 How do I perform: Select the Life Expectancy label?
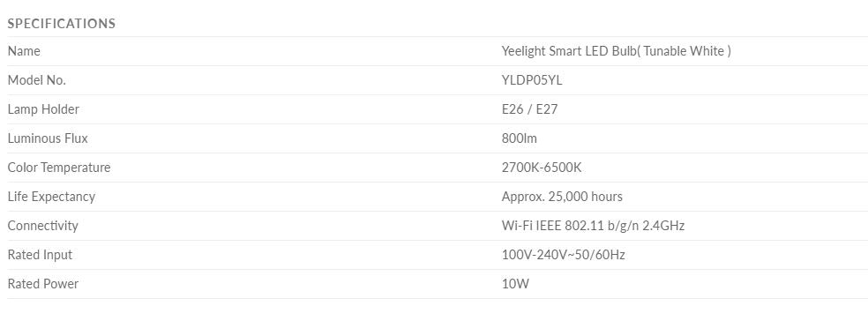(51, 197)
